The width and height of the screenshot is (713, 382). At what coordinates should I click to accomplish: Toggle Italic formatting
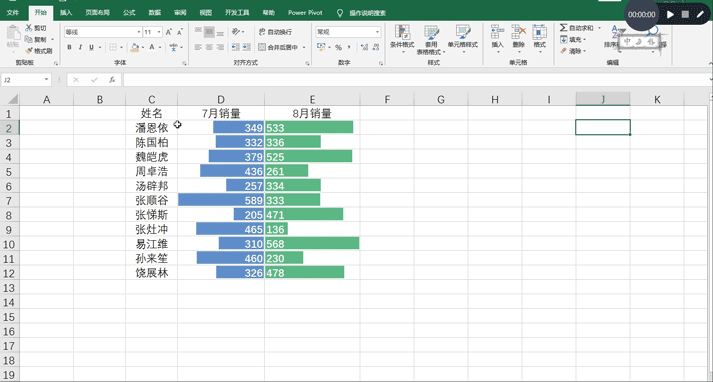[80, 47]
